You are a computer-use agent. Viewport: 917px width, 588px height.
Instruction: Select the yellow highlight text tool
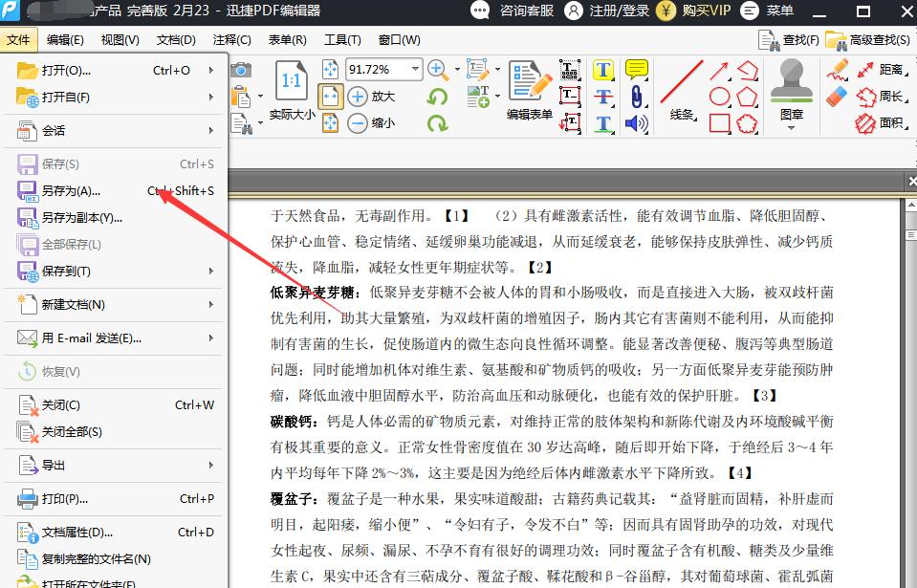(x=602, y=69)
